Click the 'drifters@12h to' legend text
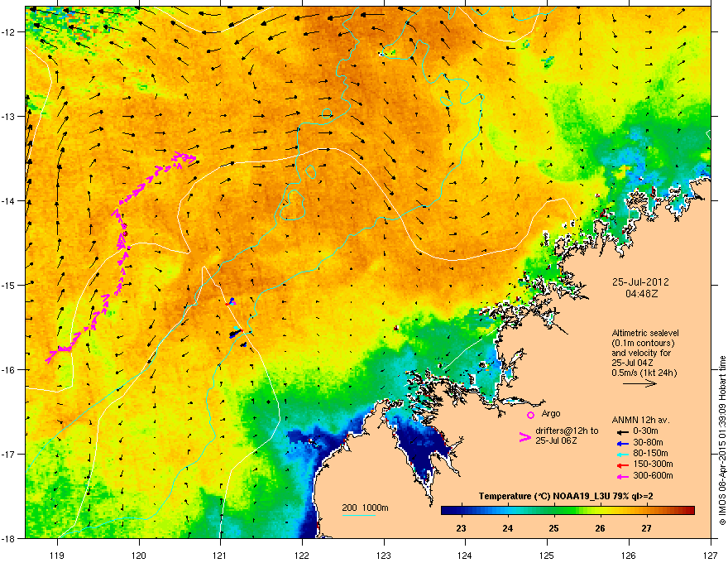The image size is (728, 563). (567, 431)
